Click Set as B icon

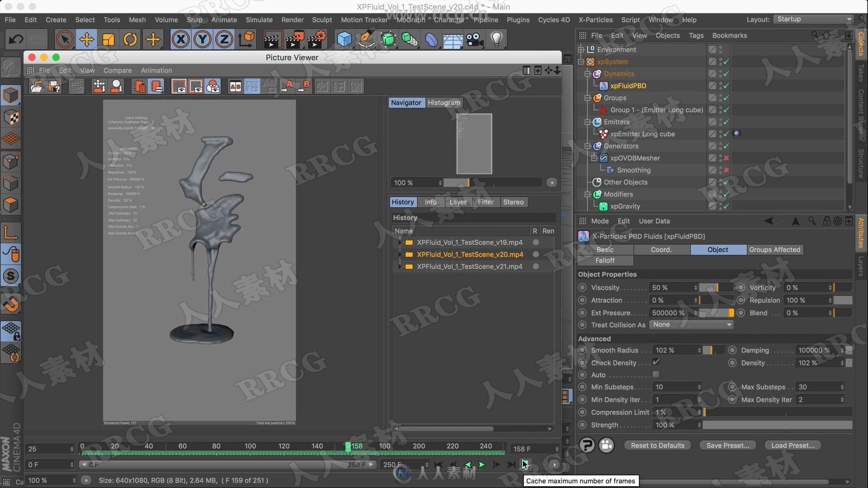coord(304,86)
